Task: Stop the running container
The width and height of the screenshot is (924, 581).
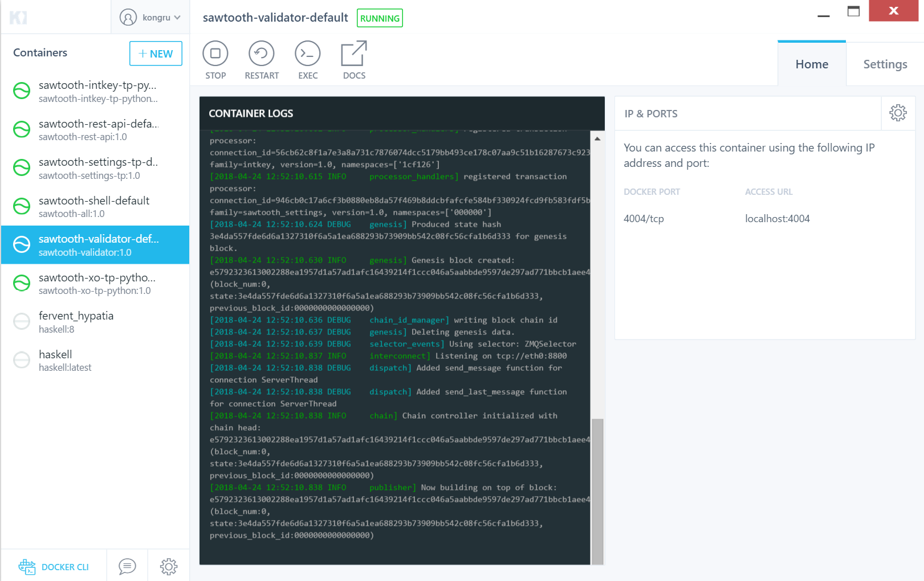Action: click(x=215, y=60)
